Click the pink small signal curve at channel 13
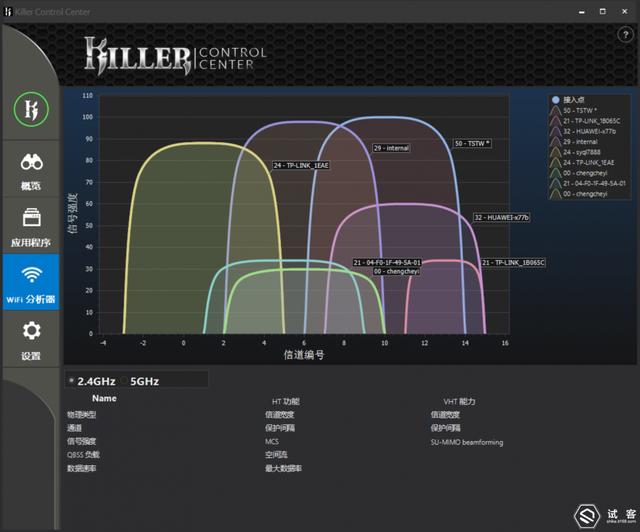The image size is (640, 532). tap(445, 260)
